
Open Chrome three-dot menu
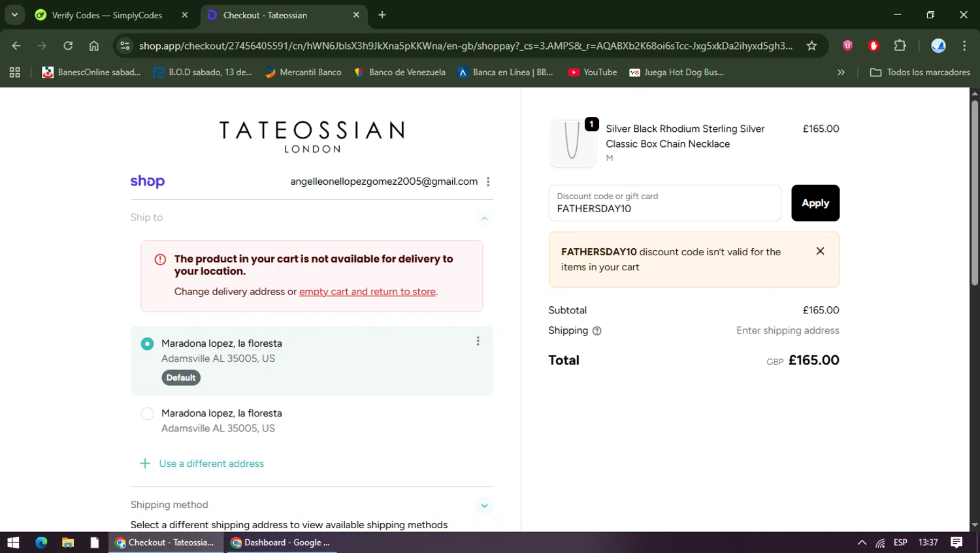[x=964, y=46]
